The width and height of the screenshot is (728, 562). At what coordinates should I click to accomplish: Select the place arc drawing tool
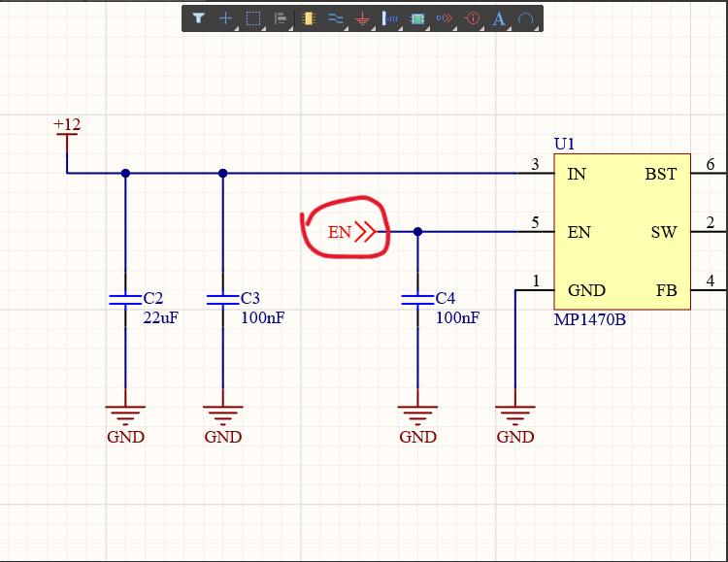tap(525, 18)
